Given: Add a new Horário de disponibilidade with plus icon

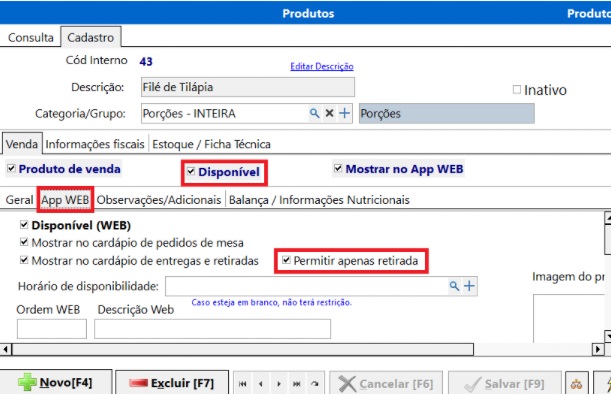Looking at the screenshot, I should click(x=469, y=286).
